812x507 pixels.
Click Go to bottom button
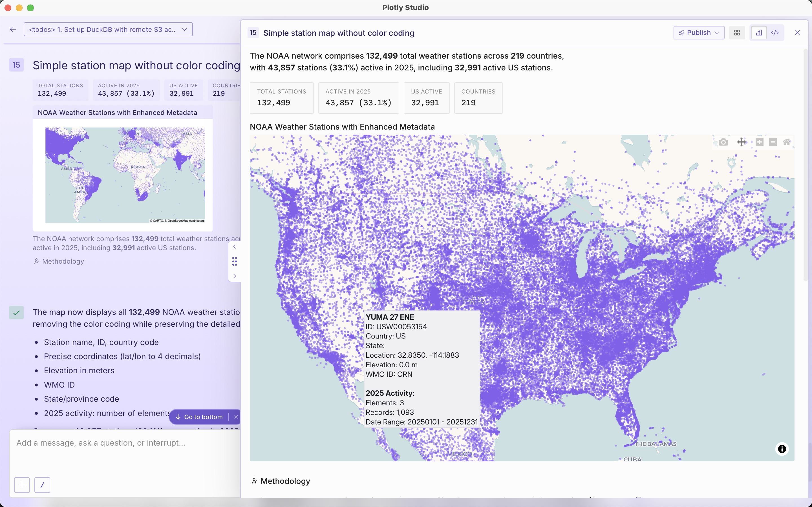tap(199, 417)
